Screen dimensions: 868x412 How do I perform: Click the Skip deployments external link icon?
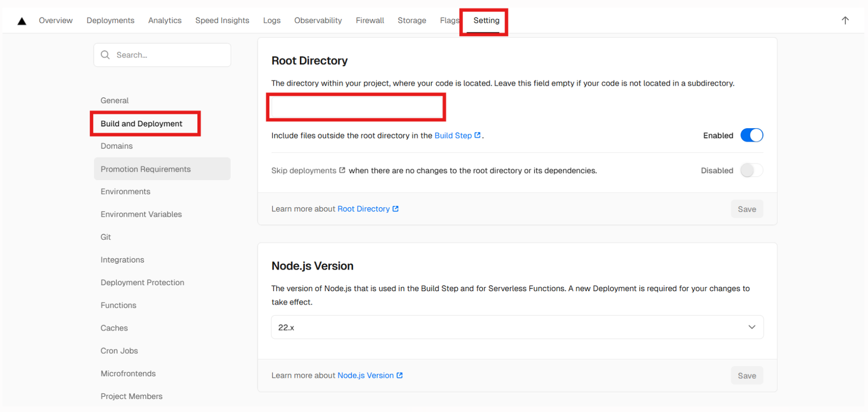click(x=342, y=170)
